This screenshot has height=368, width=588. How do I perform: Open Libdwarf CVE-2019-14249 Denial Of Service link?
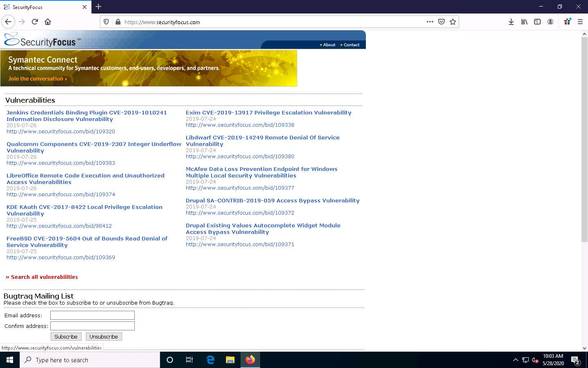click(x=263, y=141)
